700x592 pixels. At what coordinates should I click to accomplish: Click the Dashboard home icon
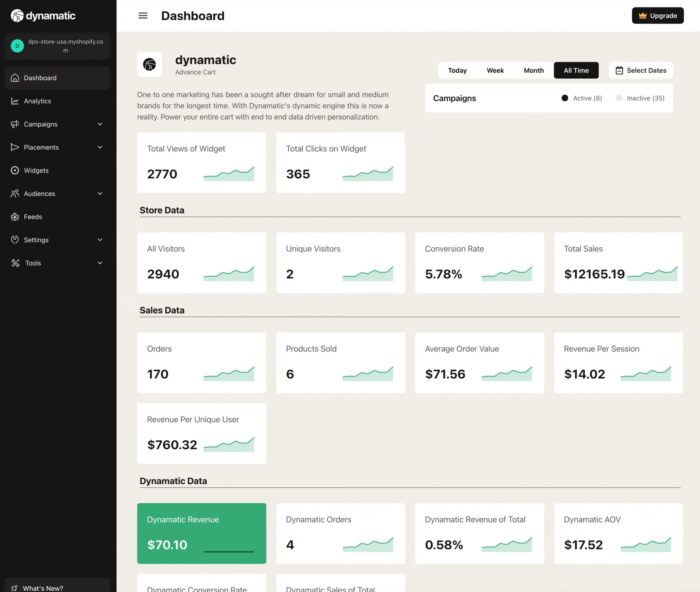(x=15, y=78)
